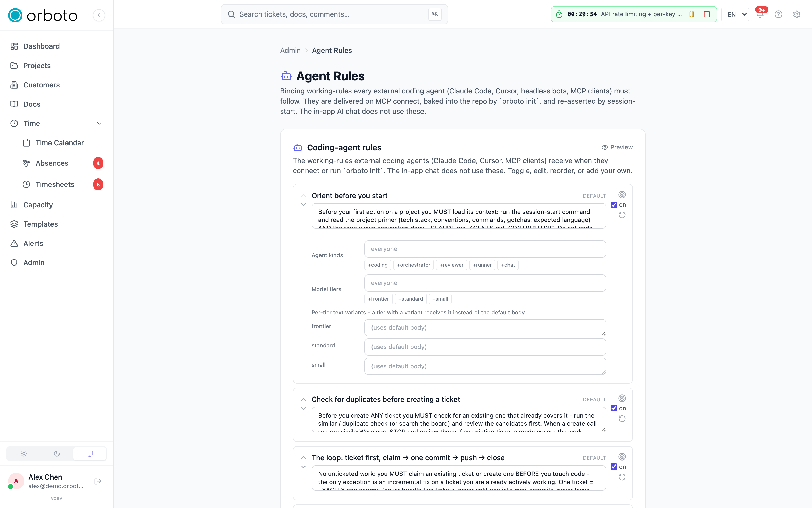Open the help question-mark icon
Viewport: 812px width, 508px height.
(779, 14)
